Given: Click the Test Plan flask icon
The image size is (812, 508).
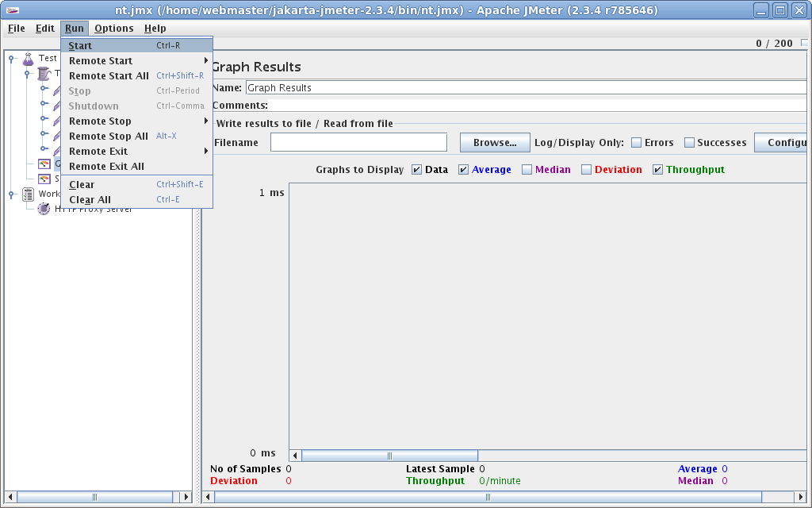Looking at the screenshot, I should [29, 59].
